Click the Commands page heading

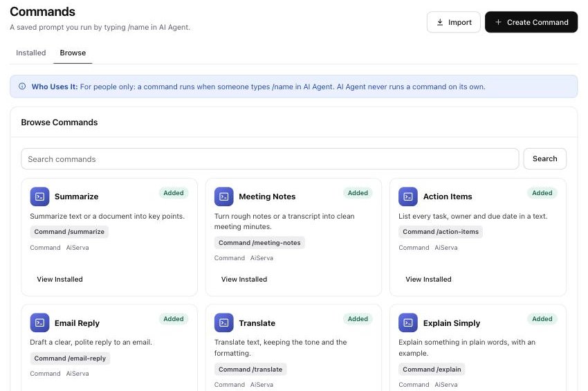pyautogui.click(x=42, y=12)
